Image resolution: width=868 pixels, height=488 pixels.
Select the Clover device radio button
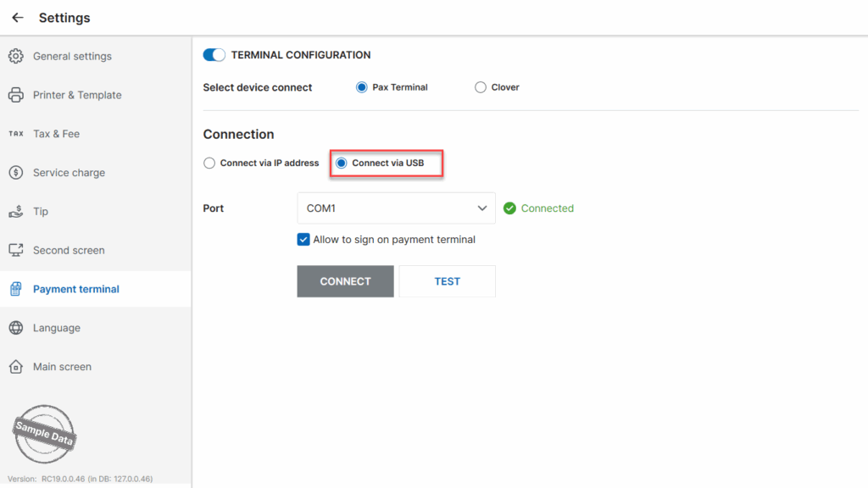pos(481,87)
